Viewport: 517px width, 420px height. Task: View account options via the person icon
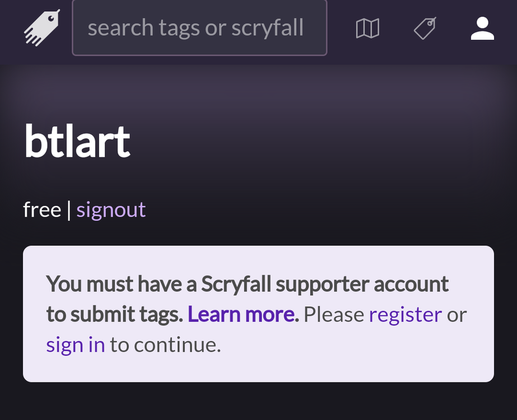(482, 28)
